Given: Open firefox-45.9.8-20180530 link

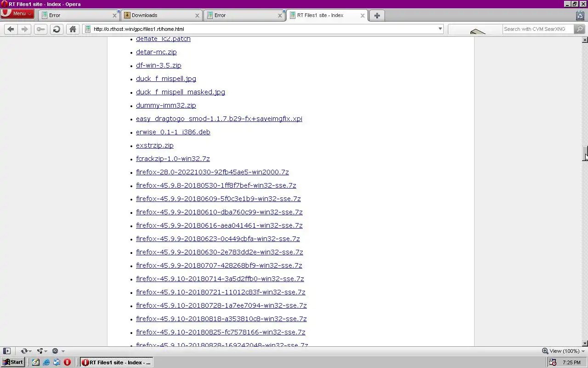Looking at the screenshot, I should 216,185.
